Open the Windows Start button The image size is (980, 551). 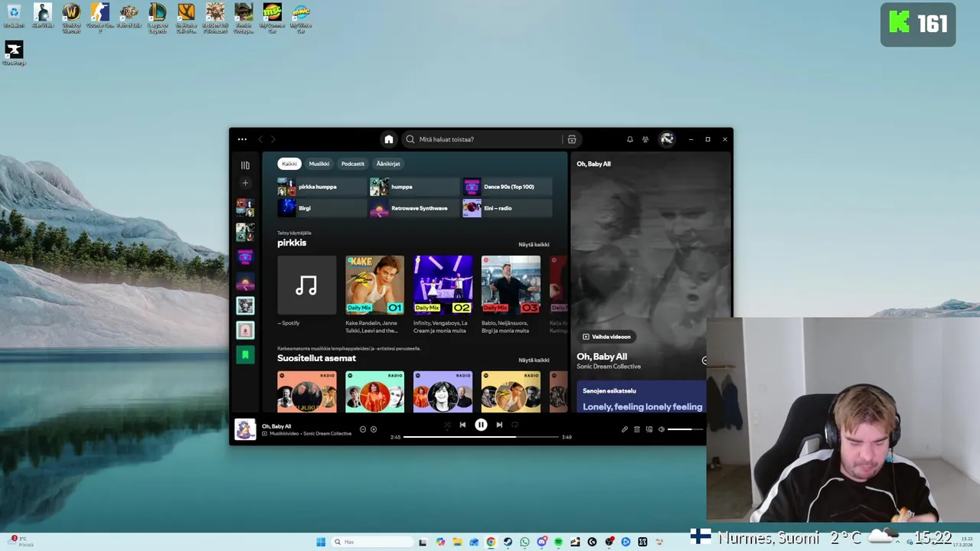click(x=321, y=542)
